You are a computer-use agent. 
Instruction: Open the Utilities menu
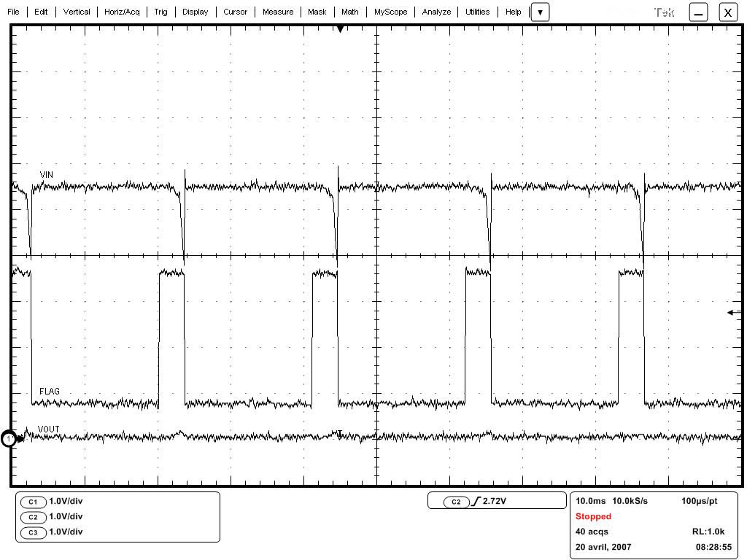[478, 12]
